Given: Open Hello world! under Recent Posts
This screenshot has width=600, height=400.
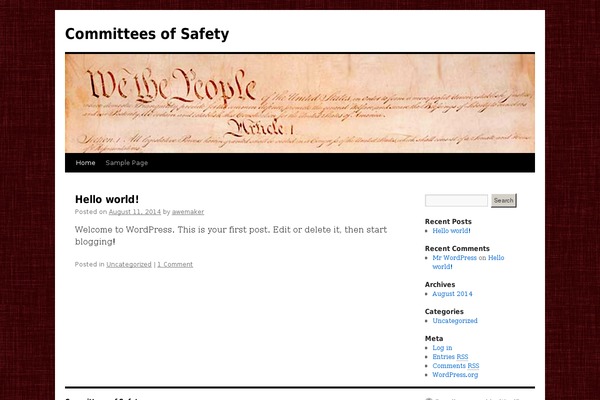Looking at the screenshot, I should [451, 231].
